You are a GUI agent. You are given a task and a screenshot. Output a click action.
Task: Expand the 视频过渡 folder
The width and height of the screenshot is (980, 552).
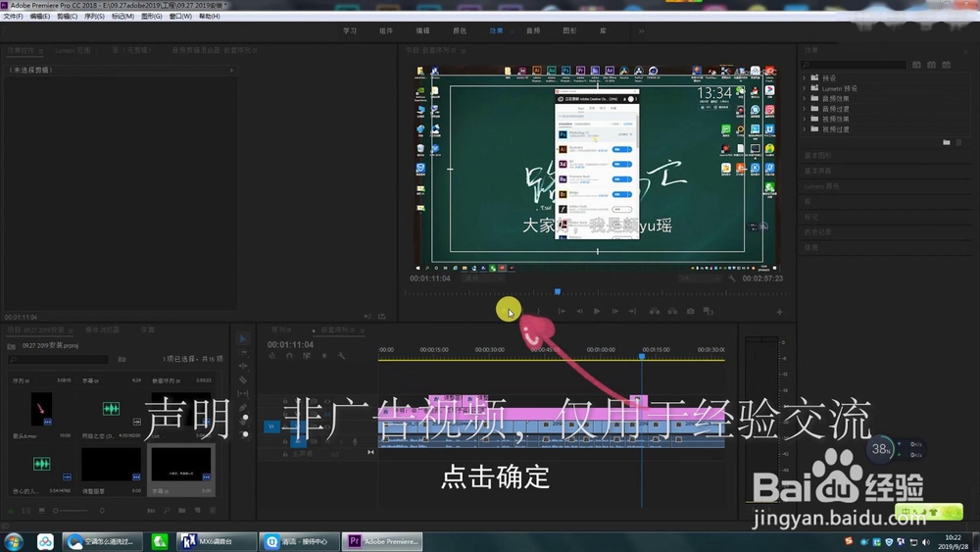pos(805,128)
